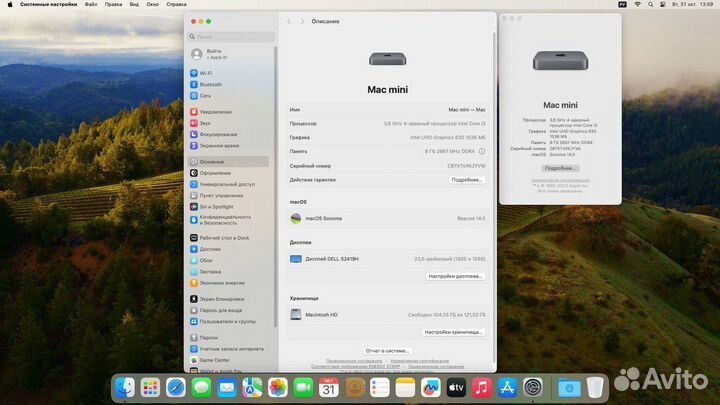Open the Справка menu
720x405 pixels.
176,4
